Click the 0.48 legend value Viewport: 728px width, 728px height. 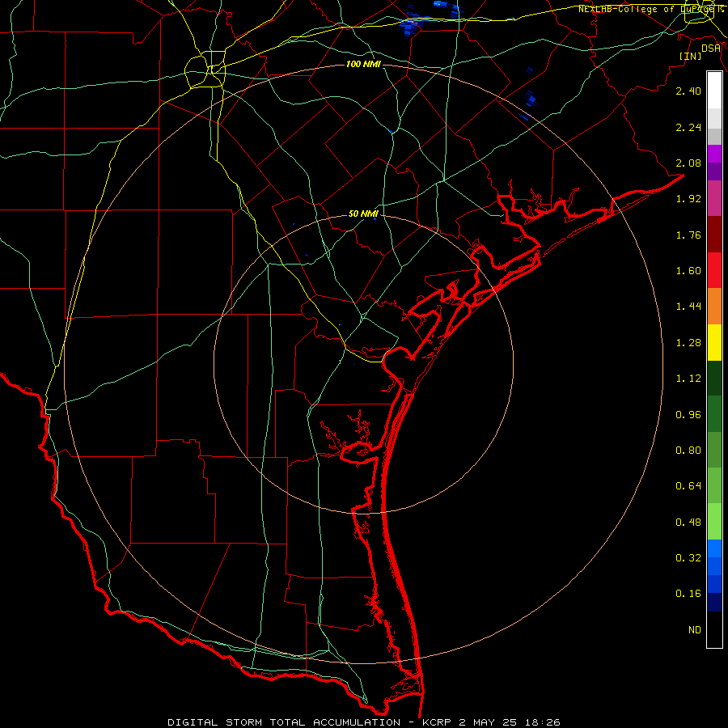[x=688, y=523]
